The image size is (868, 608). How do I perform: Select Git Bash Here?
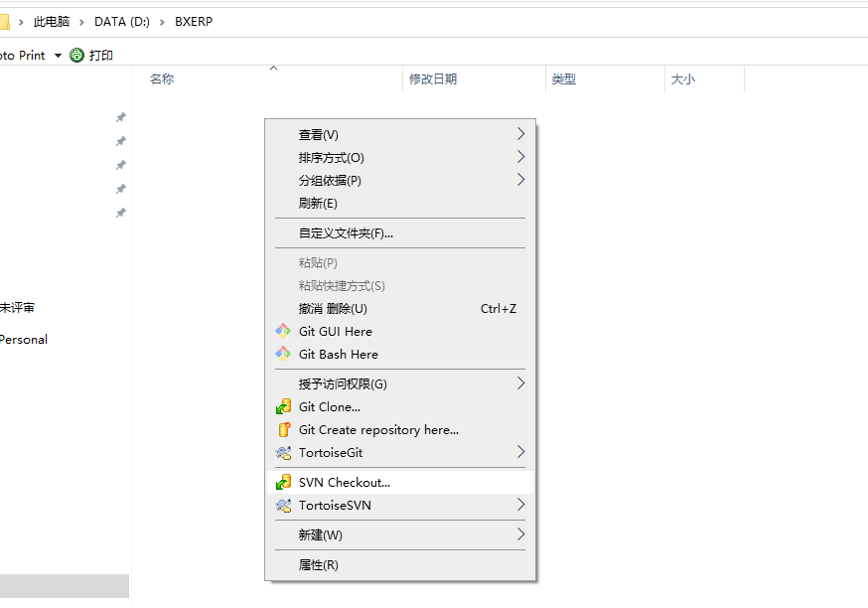399,354
